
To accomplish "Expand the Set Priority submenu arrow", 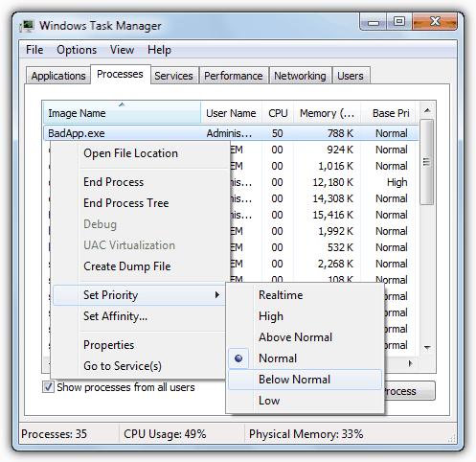I will coord(217,295).
